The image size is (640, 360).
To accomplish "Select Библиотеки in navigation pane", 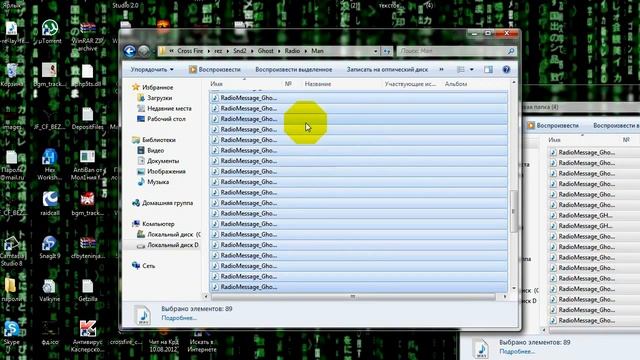I will (x=158, y=140).
